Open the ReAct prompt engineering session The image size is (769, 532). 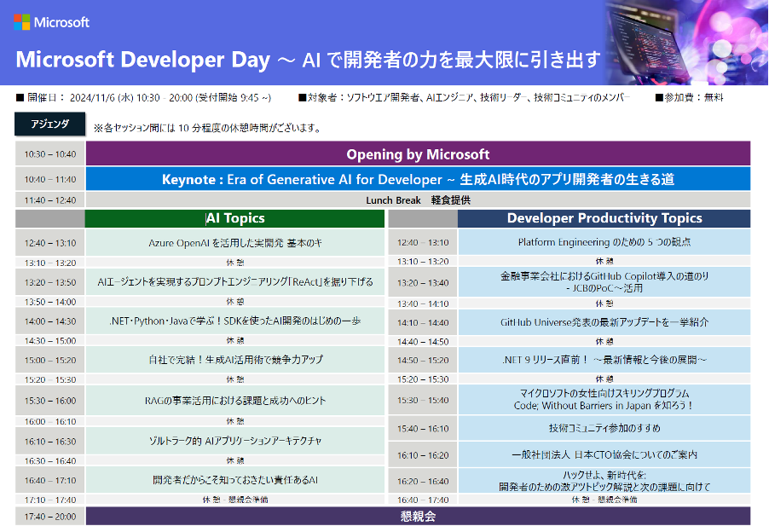click(235, 282)
